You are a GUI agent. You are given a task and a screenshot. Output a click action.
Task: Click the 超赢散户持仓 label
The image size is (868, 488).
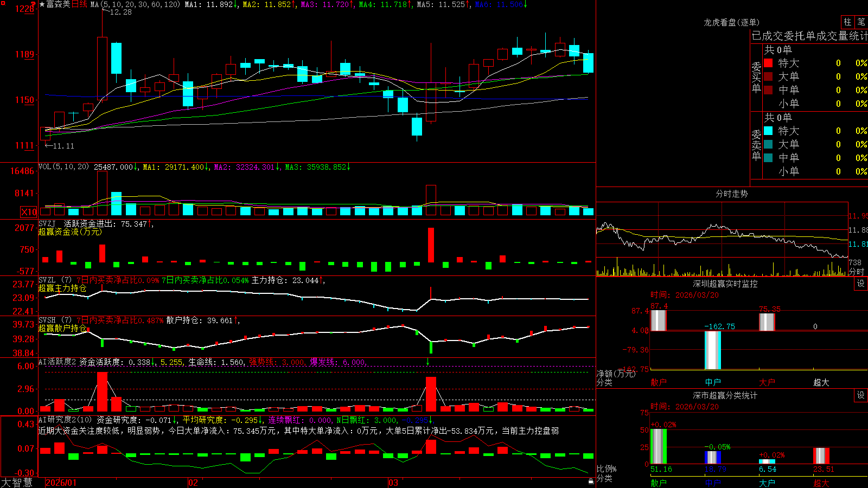point(62,328)
